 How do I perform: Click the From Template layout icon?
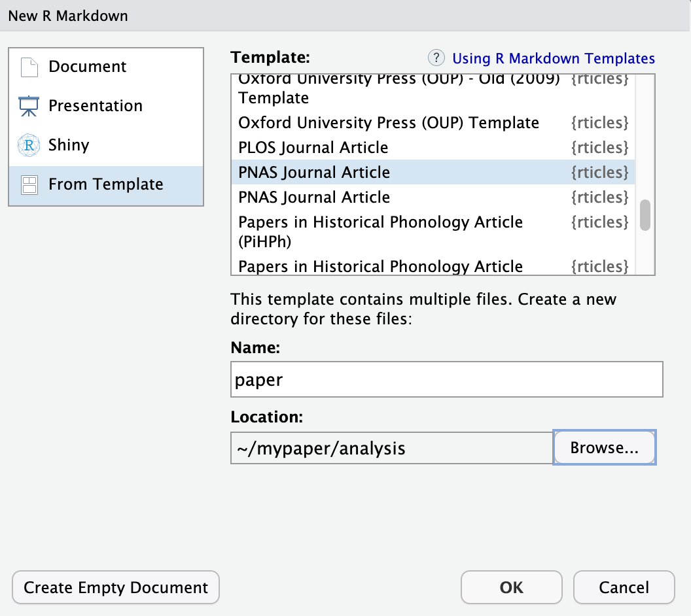tap(29, 184)
